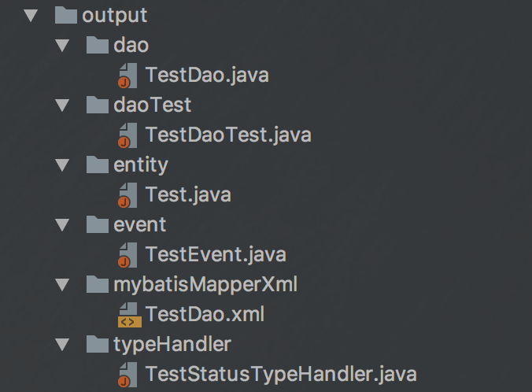Collapse the event folder arrow
This screenshot has height=392, width=532.
click(x=62, y=224)
